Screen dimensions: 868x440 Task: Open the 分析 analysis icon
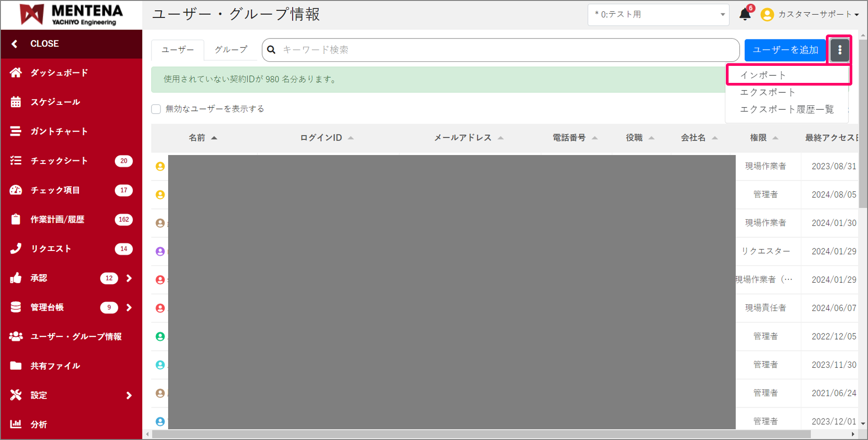(16, 424)
